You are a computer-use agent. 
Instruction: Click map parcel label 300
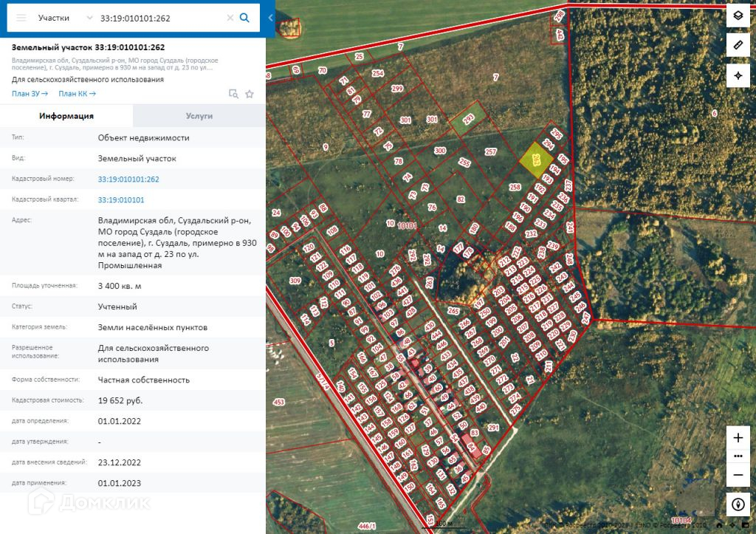click(440, 151)
